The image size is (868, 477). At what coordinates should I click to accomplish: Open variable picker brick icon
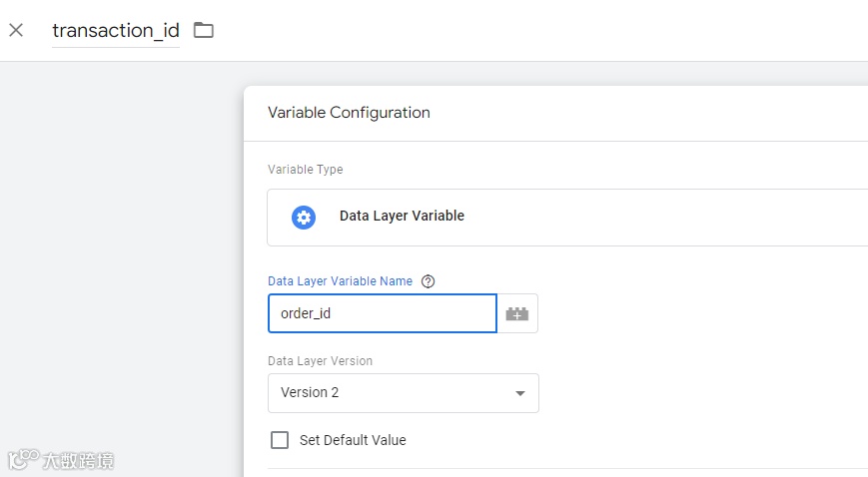tap(517, 313)
